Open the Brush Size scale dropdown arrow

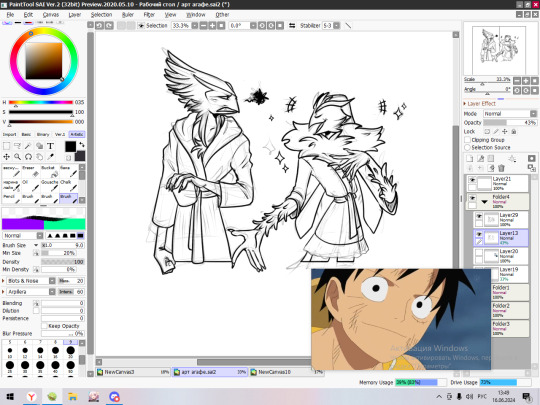pyautogui.click(x=36, y=245)
